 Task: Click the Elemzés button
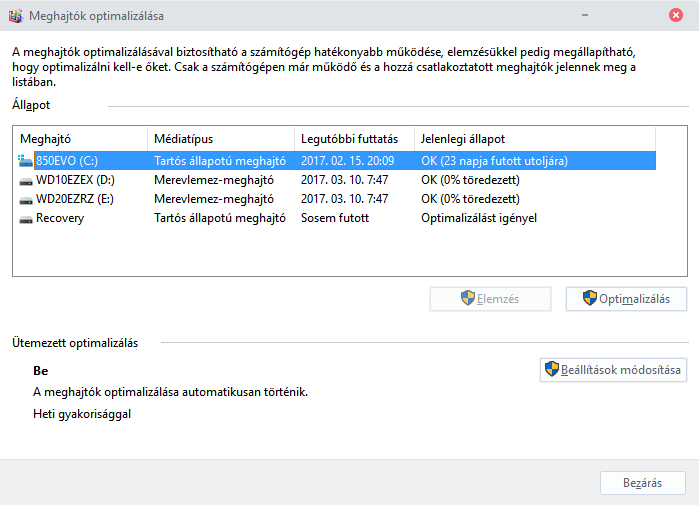[x=489, y=298]
